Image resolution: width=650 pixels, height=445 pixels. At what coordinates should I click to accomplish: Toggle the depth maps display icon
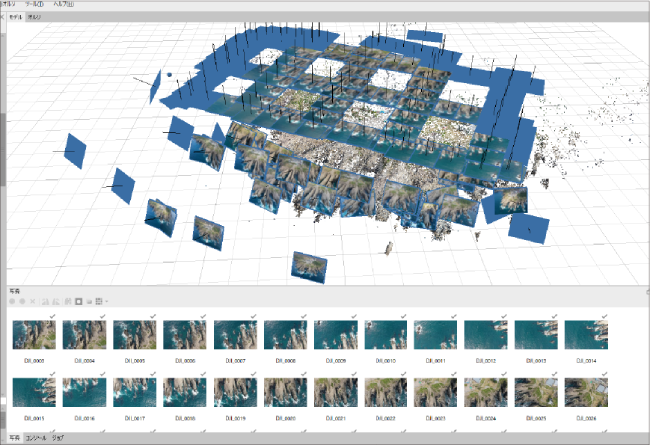point(88,301)
